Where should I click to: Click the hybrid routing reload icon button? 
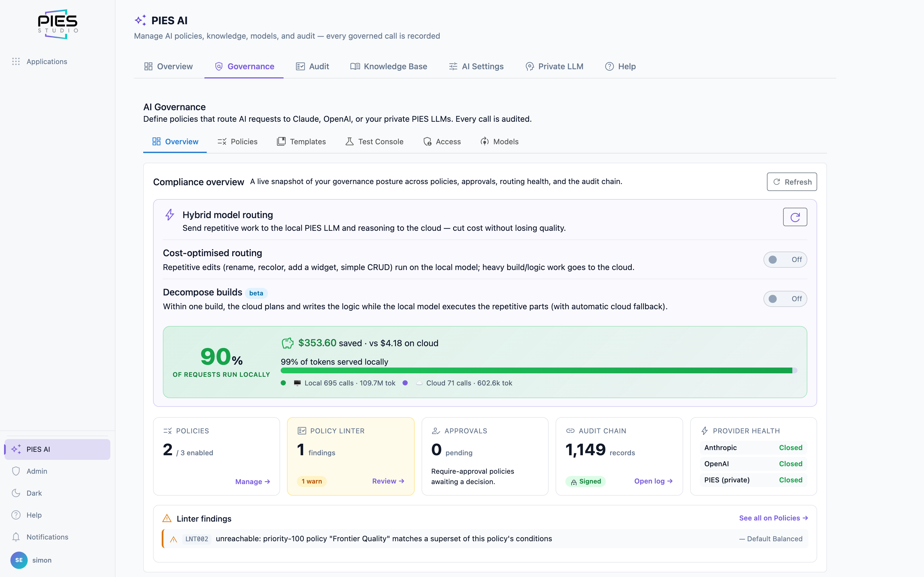tap(795, 217)
